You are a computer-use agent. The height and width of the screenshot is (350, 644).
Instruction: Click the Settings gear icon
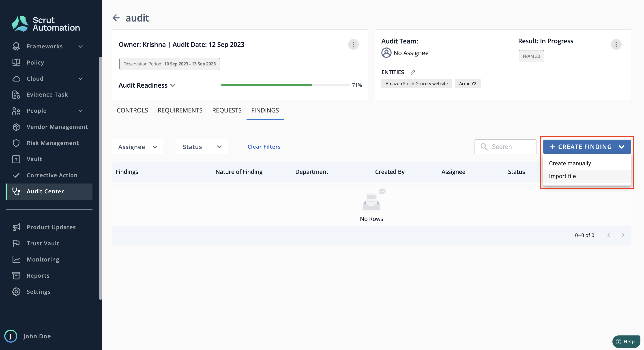[16, 292]
